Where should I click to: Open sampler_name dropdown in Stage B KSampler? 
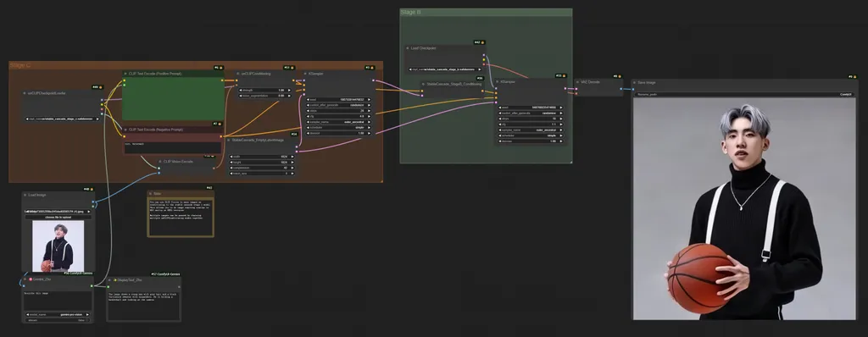(x=531, y=130)
